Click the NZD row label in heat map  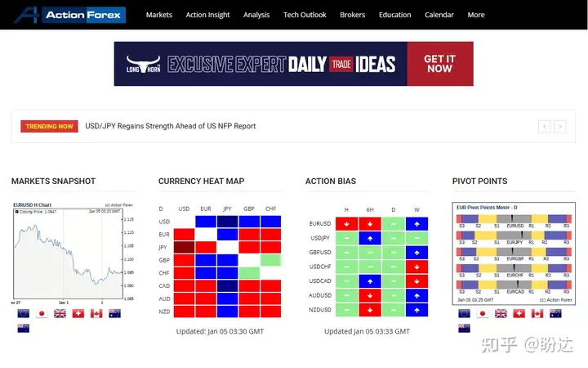pyautogui.click(x=164, y=312)
